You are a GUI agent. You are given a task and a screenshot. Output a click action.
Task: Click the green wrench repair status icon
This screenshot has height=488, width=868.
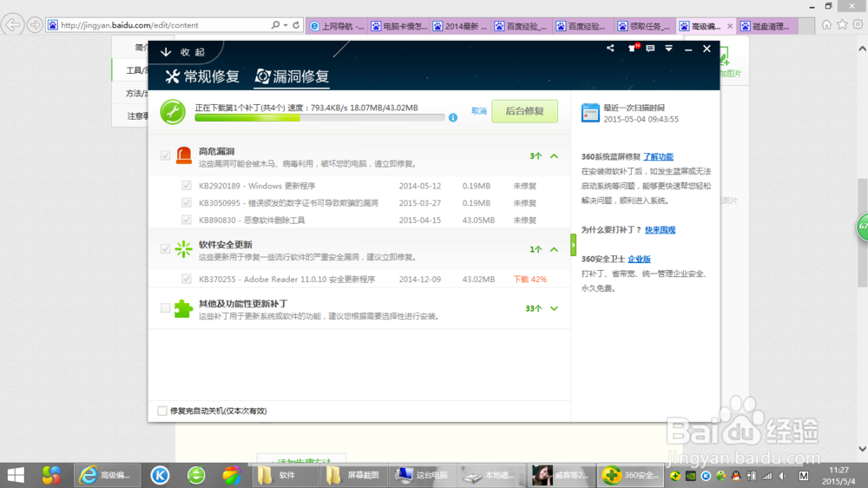[x=173, y=112]
